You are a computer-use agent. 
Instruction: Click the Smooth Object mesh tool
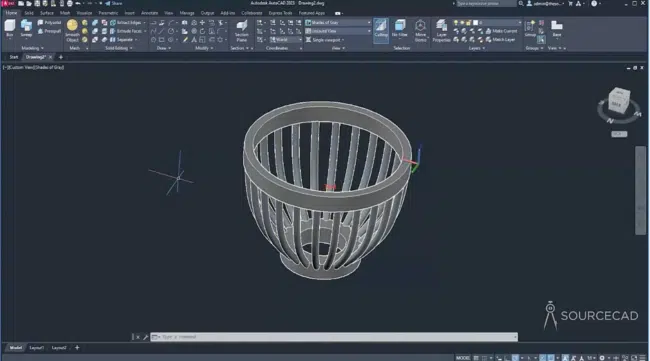(72, 30)
